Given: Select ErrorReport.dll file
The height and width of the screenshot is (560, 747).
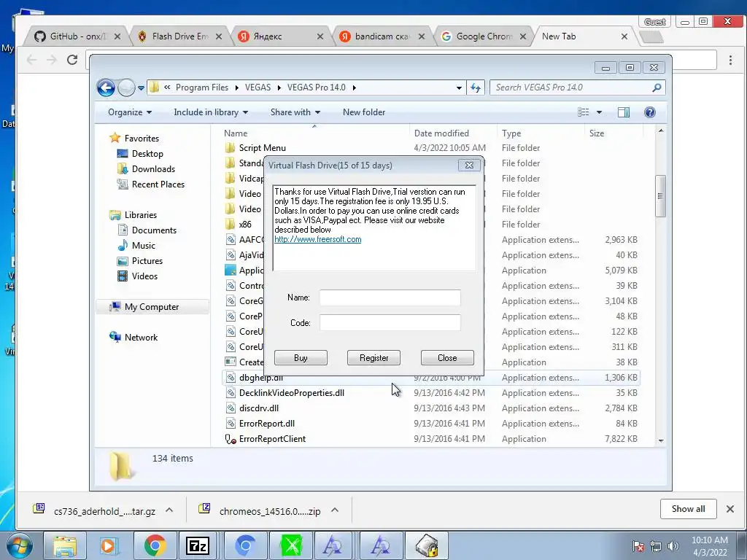Looking at the screenshot, I should point(267,424).
